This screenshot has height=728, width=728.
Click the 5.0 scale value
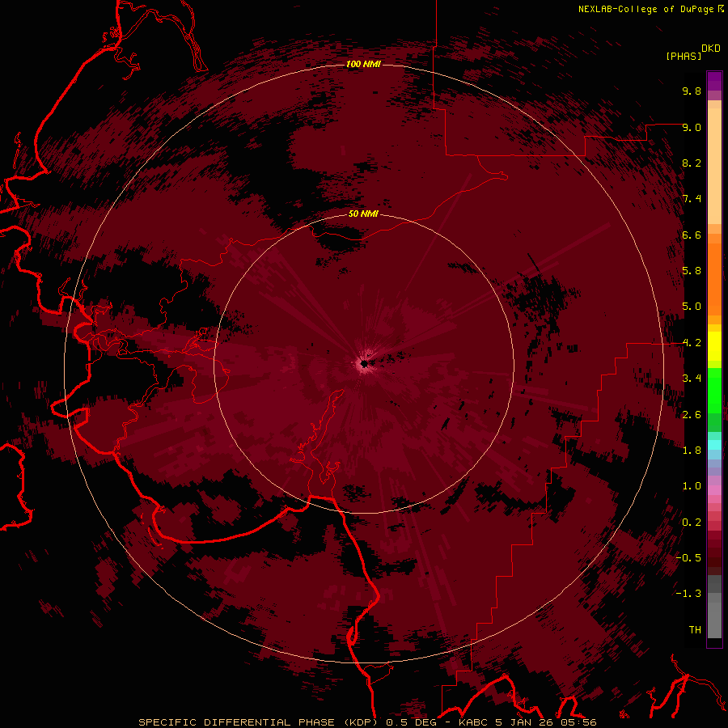coord(692,307)
